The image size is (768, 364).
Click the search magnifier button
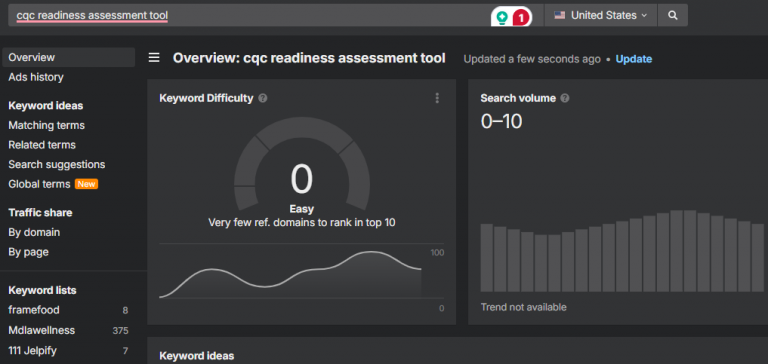click(672, 15)
